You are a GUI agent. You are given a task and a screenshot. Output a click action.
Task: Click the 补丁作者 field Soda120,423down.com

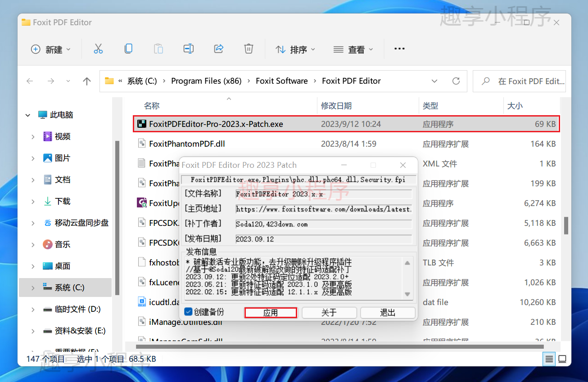click(x=324, y=224)
